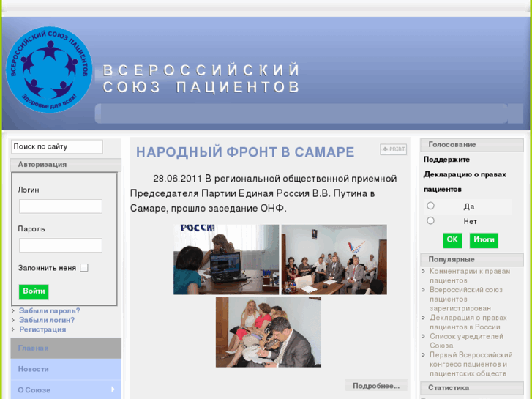Expand the О Союзе submenu arrow
Viewport: 532px width, 399px height.
113,389
